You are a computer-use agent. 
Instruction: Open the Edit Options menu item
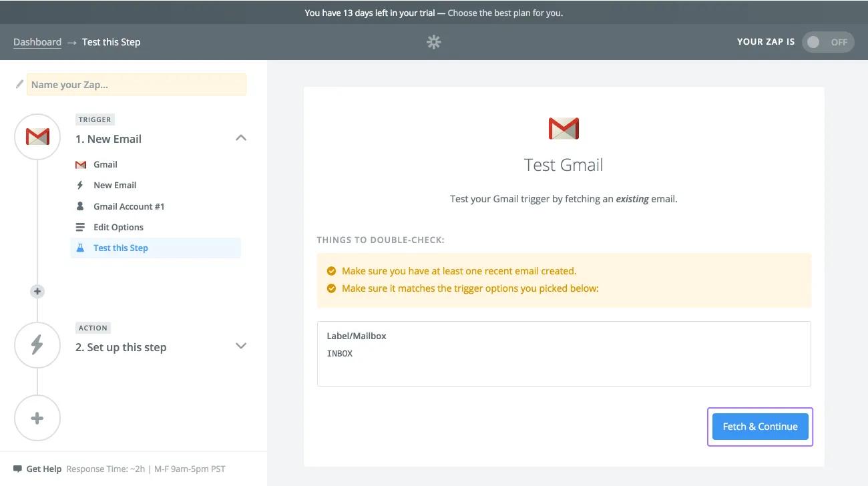(x=118, y=227)
